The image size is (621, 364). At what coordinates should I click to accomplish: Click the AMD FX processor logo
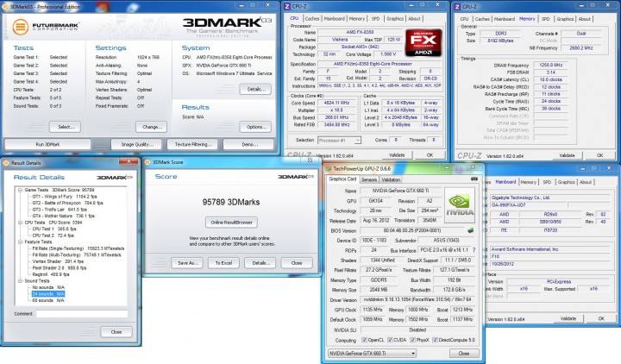(423, 42)
